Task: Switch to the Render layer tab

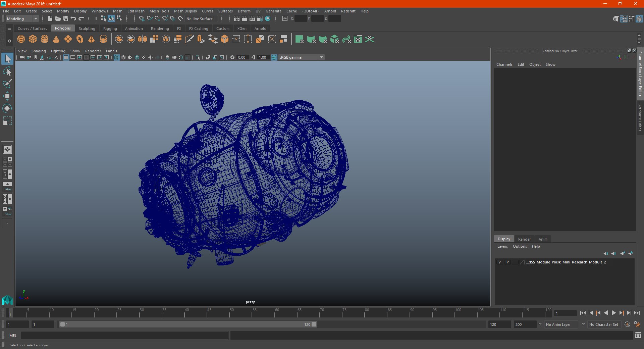Action: click(524, 239)
